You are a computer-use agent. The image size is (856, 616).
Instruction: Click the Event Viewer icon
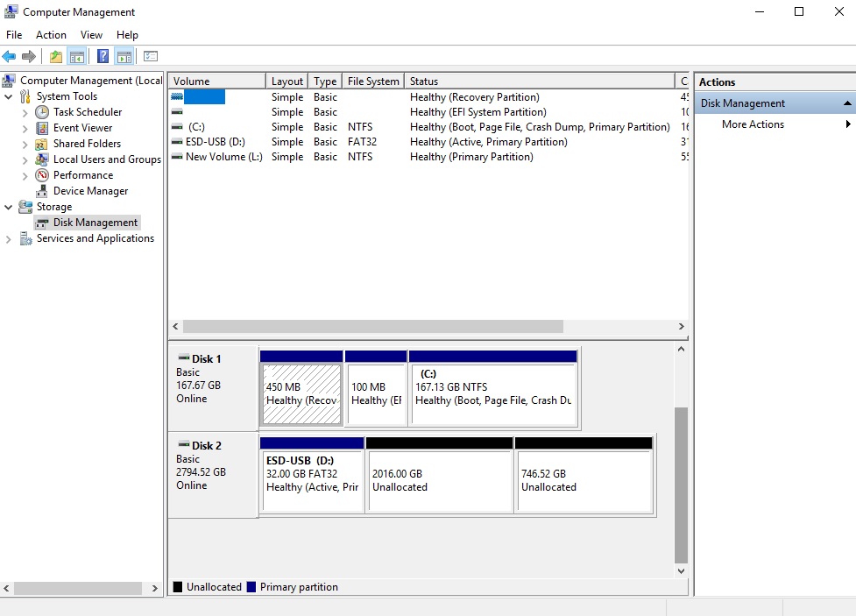point(42,128)
